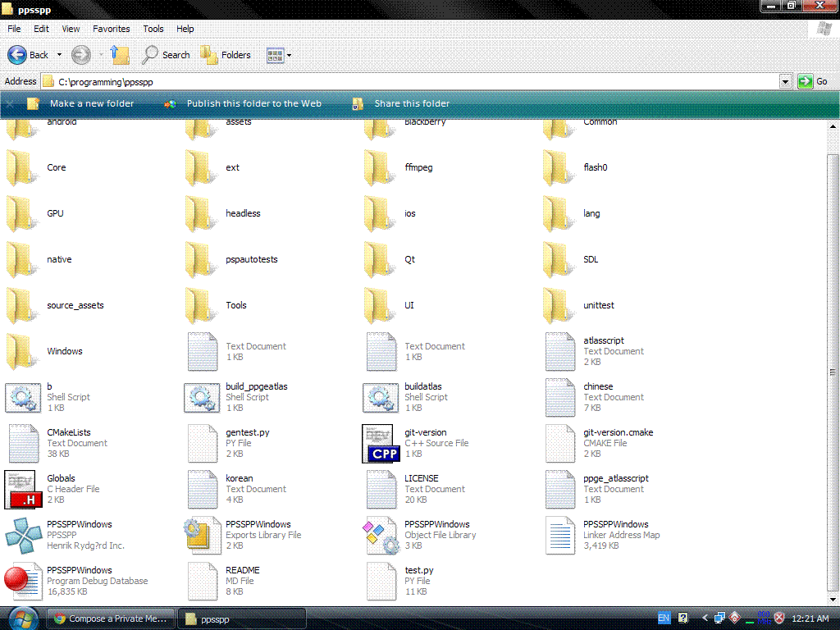Image resolution: width=840 pixels, height=630 pixels.
Task: Select the Globals C header file icon
Action: pyautogui.click(x=23, y=489)
